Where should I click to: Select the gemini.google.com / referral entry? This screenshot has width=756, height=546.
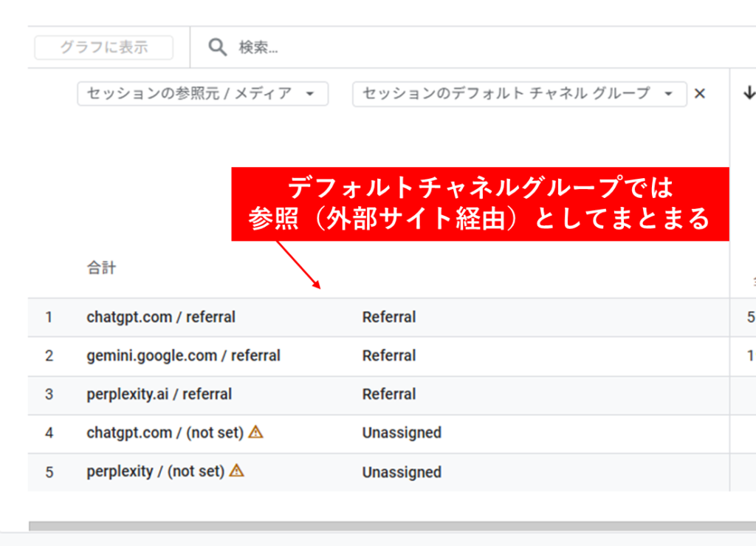point(183,355)
